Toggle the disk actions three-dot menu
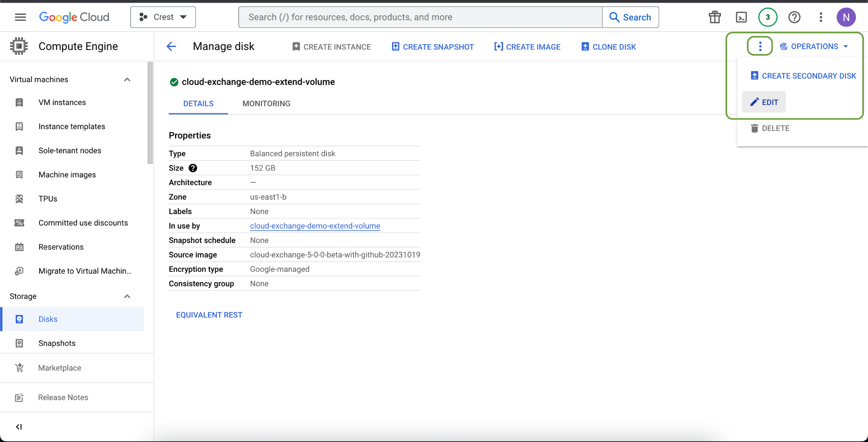The height and width of the screenshot is (442, 868). pyautogui.click(x=760, y=46)
